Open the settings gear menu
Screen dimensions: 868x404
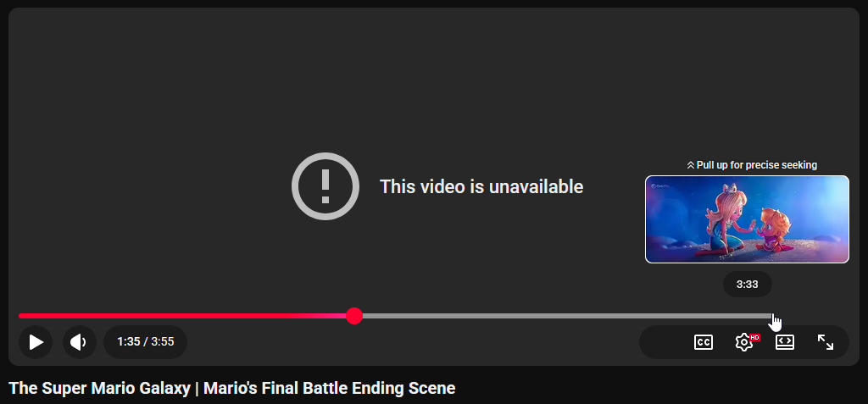(744, 342)
